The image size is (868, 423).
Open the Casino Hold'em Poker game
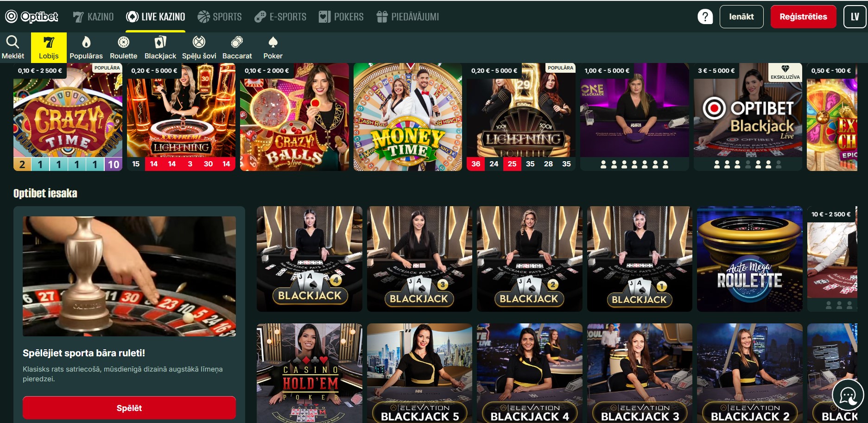coord(310,373)
